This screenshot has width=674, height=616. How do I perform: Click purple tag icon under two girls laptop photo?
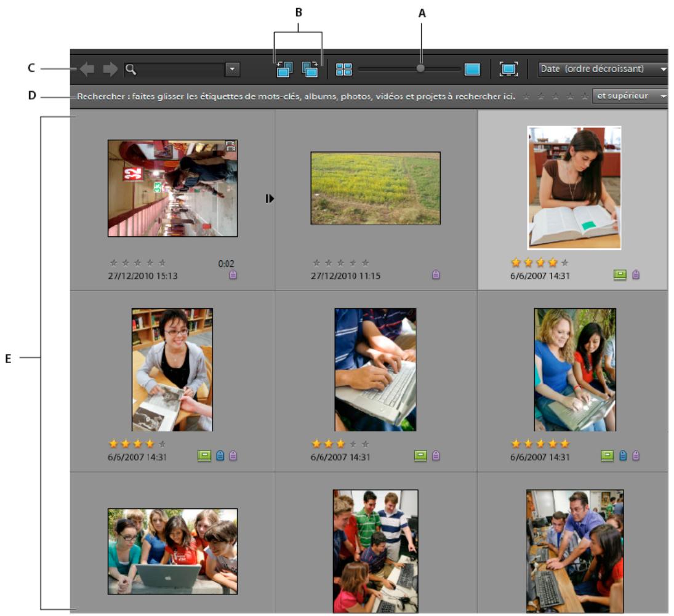point(636,455)
